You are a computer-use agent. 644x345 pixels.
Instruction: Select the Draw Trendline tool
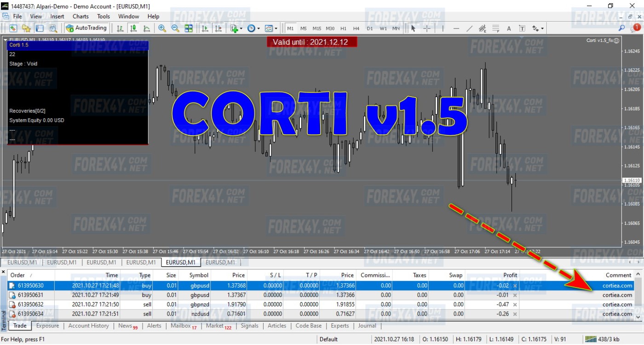pyautogui.click(x=469, y=29)
